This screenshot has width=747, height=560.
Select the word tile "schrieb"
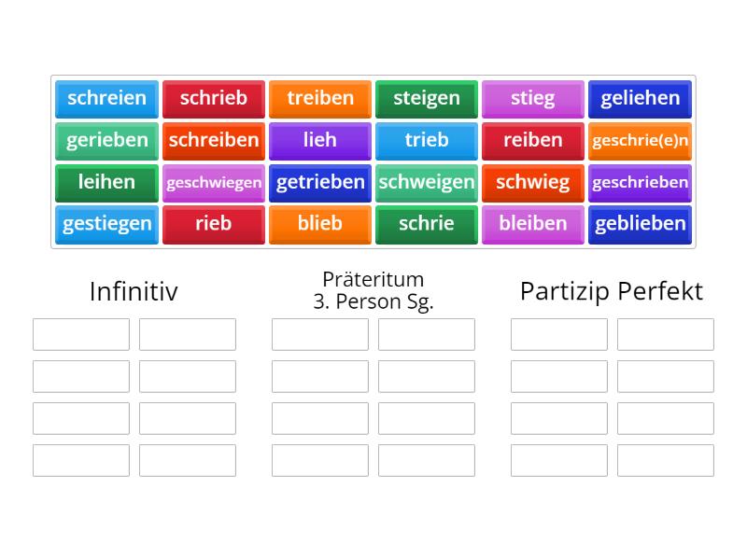click(x=213, y=99)
